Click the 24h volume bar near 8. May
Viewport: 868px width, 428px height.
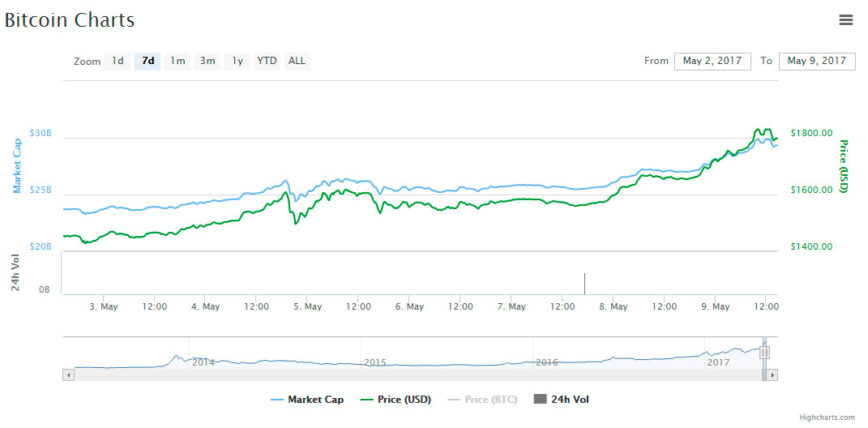(584, 284)
